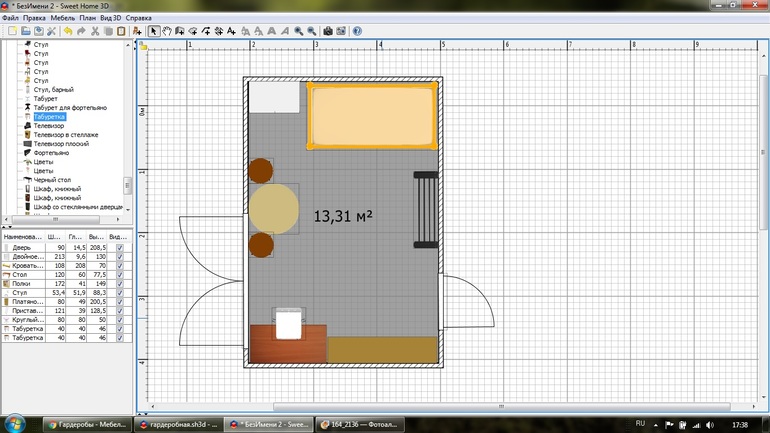Image resolution: width=770 pixels, height=433 pixels.
Task: Toggle visibility checkbox for Стол row
Action: [120, 274]
